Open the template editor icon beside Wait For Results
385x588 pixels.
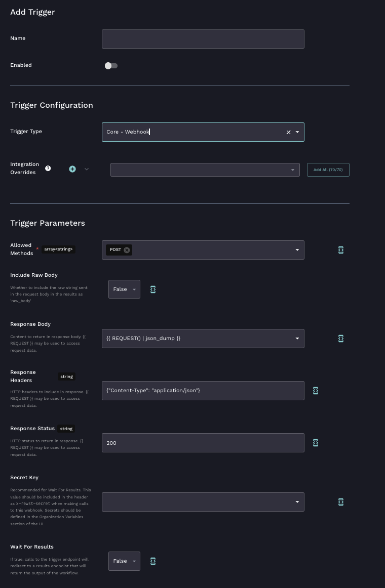[x=153, y=561]
